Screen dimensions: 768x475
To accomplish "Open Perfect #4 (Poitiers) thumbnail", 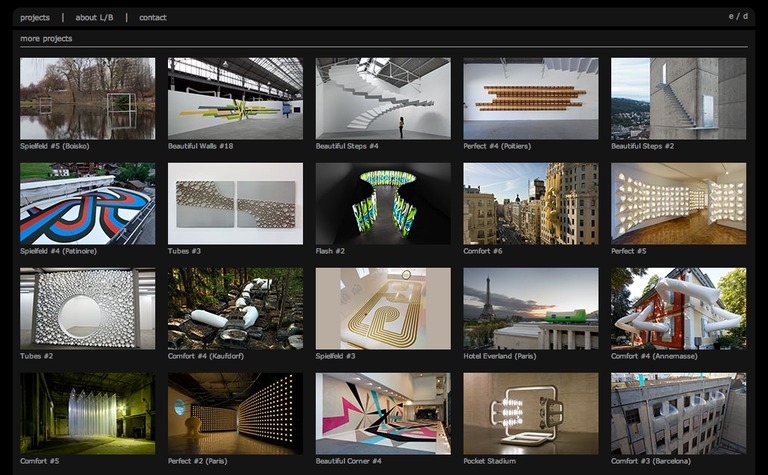I will pyautogui.click(x=531, y=98).
